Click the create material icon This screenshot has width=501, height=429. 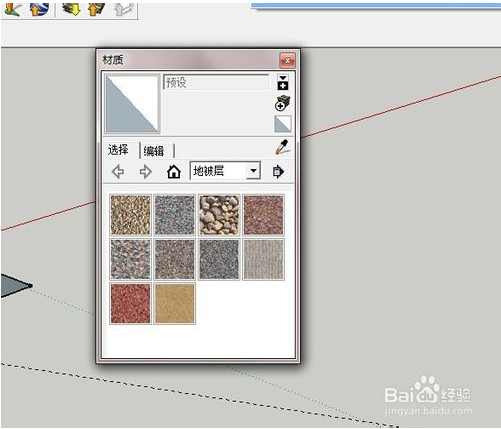click(283, 103)
